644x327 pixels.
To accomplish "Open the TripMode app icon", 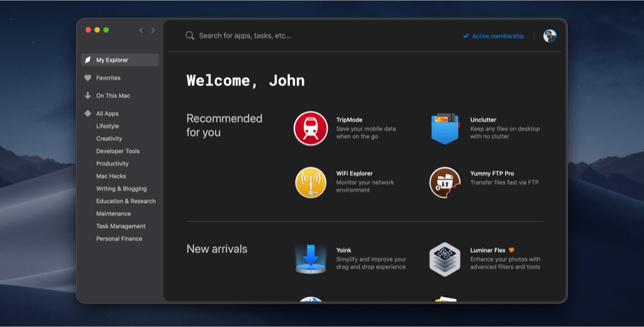I will click(311, 128).
